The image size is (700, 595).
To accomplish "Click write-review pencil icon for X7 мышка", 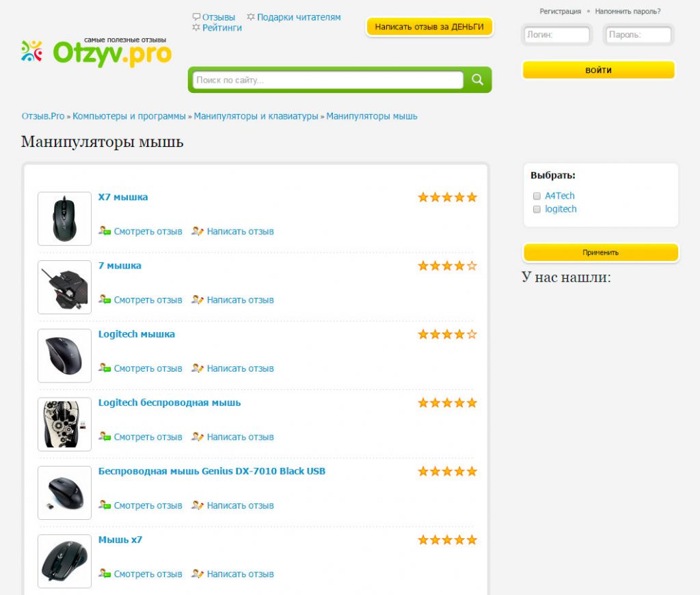I will (x=198, y=231).
